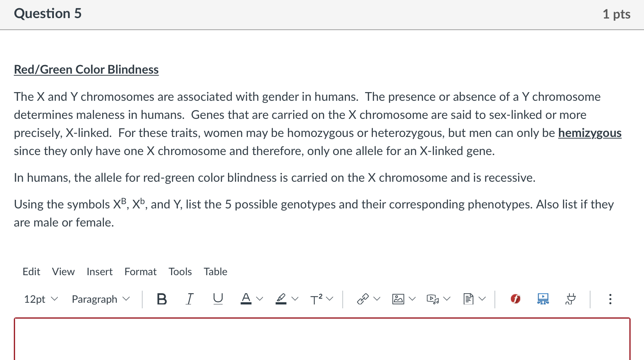Viewport: 644px width, 360px height.
Task: Open the Table menu
Action: tap(215, 272)
